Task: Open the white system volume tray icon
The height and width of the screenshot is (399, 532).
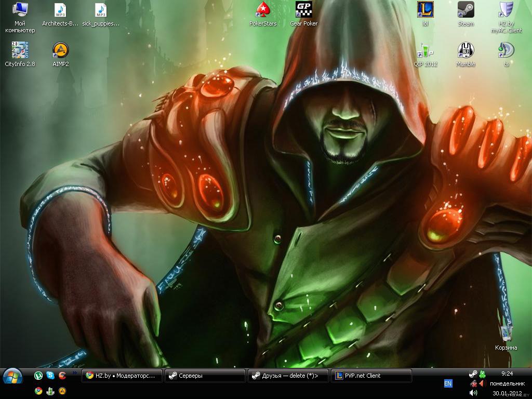Action: (x=473, y=393)
